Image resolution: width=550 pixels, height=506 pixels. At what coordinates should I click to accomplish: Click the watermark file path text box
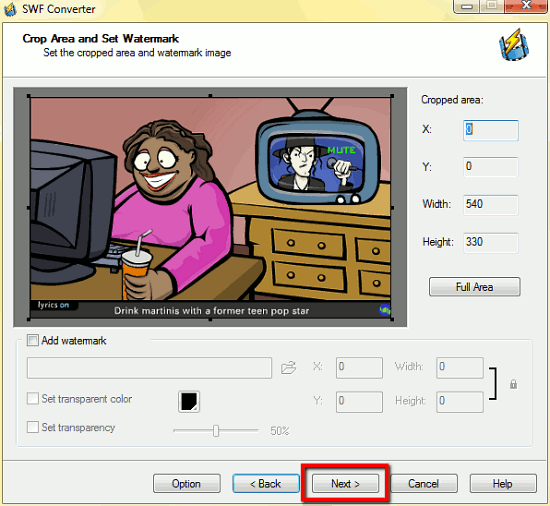[149, 368]
